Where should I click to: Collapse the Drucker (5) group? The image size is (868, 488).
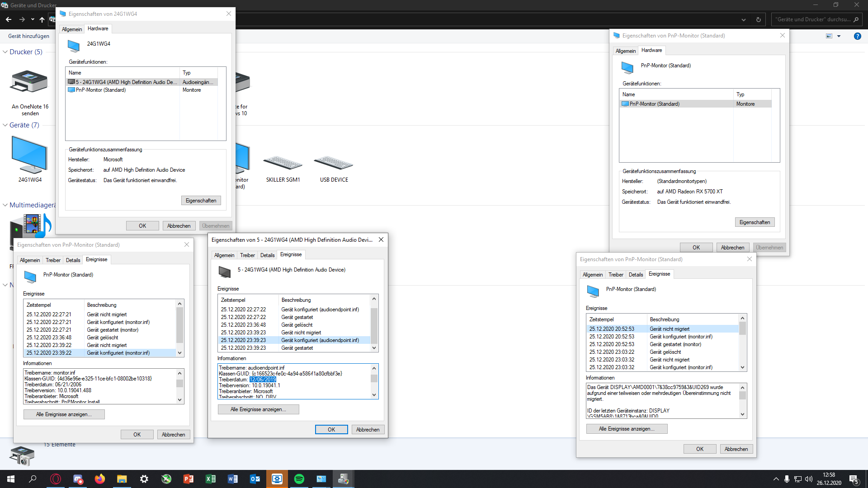5,52
